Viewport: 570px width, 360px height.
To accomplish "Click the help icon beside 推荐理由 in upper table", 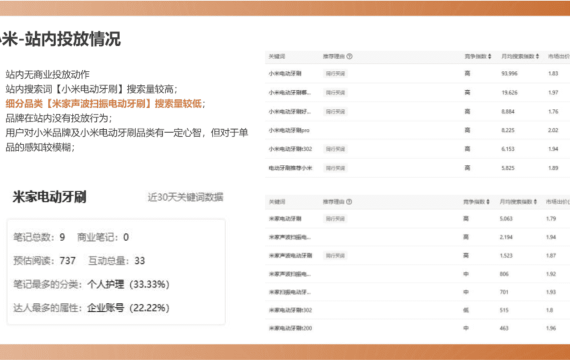I will click(349, 56).
